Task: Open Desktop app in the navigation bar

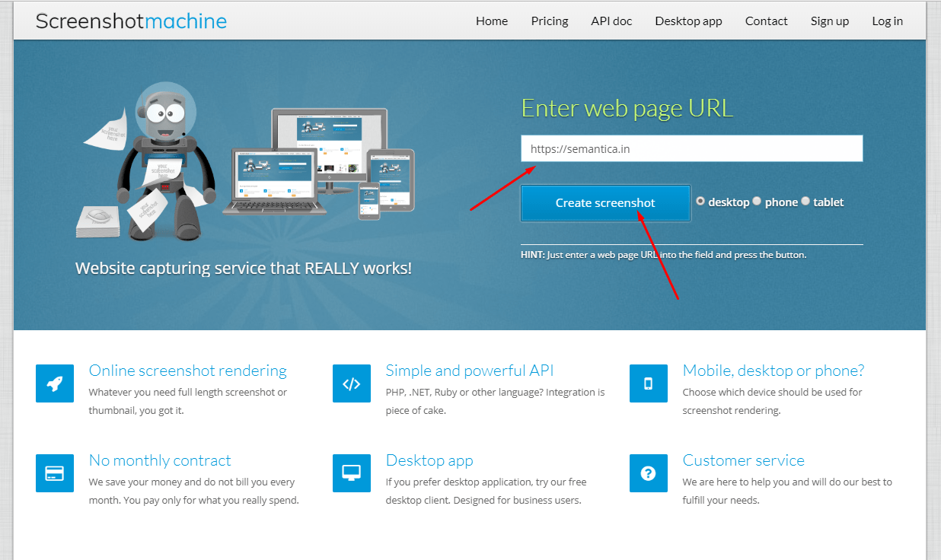Action: coord(688,21)
